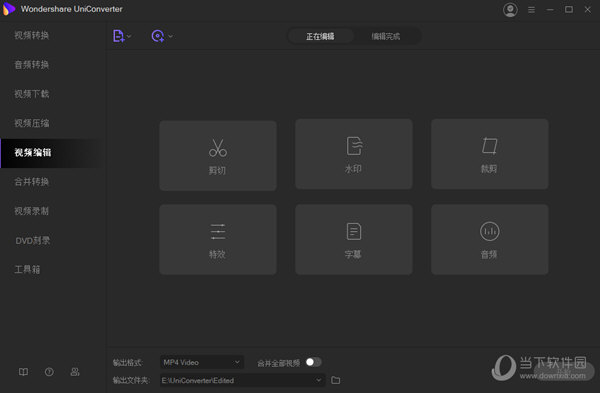Expand the load DVD dropdown arrow
600x393 pixels.
[x=170, y=36]
